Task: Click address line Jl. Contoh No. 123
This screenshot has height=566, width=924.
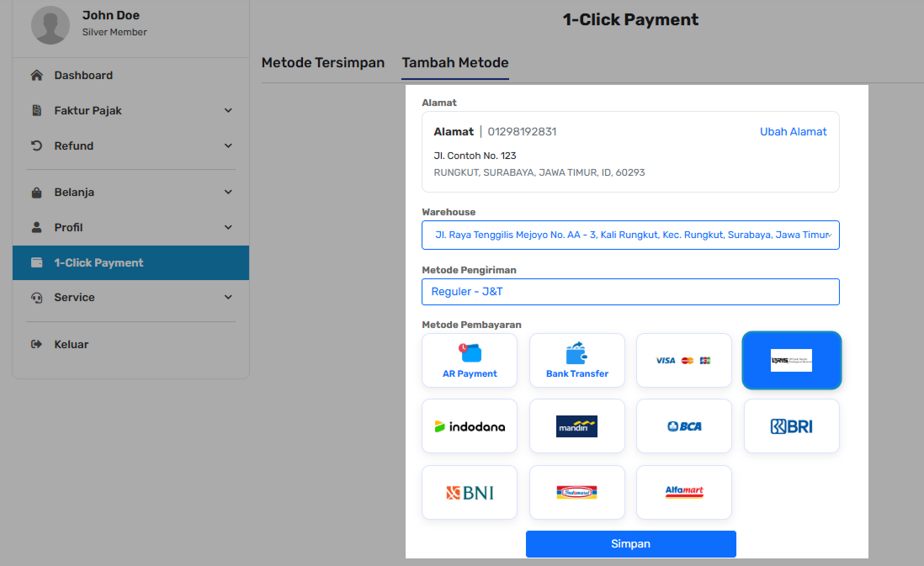Action: pyautogui.click(x=475, y=156)
